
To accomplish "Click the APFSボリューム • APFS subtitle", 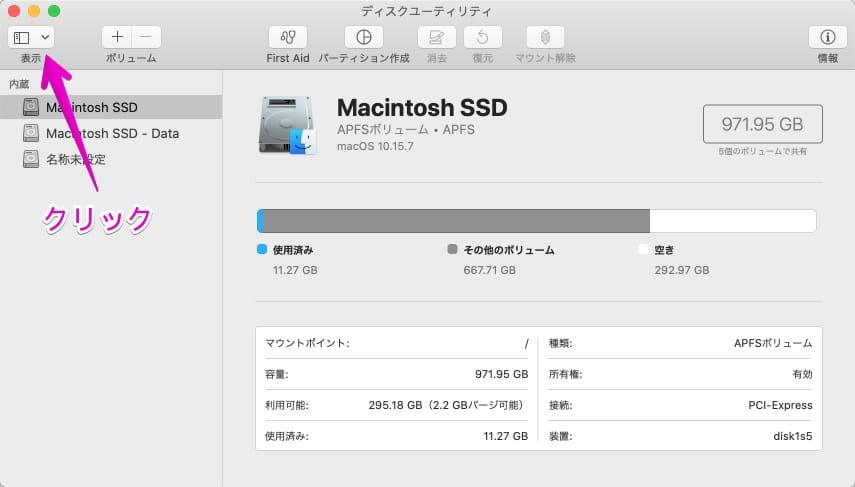I will pyautogui.click(x=406, y=130).
